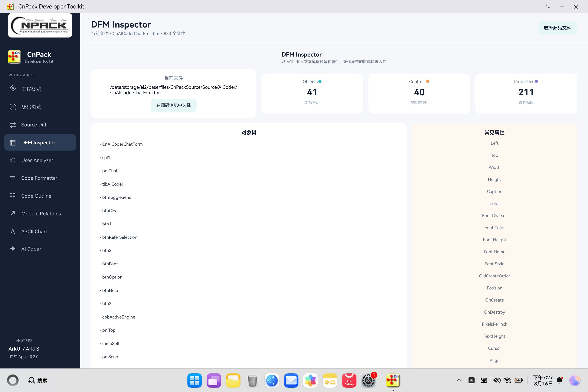The width and height of the screenshot is (588, 392).
Task: Click the 在源码浏览中选择 button
Action: (x=174, y=105)
